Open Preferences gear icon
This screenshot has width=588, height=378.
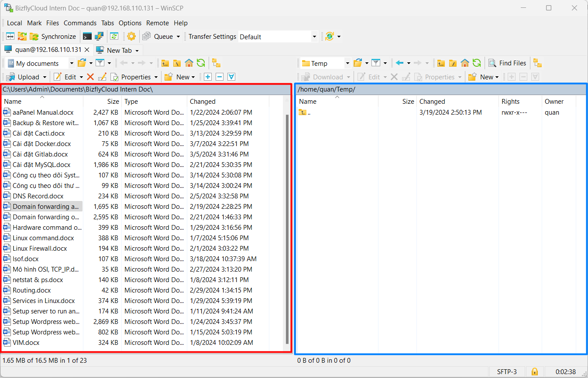(131, 37)
